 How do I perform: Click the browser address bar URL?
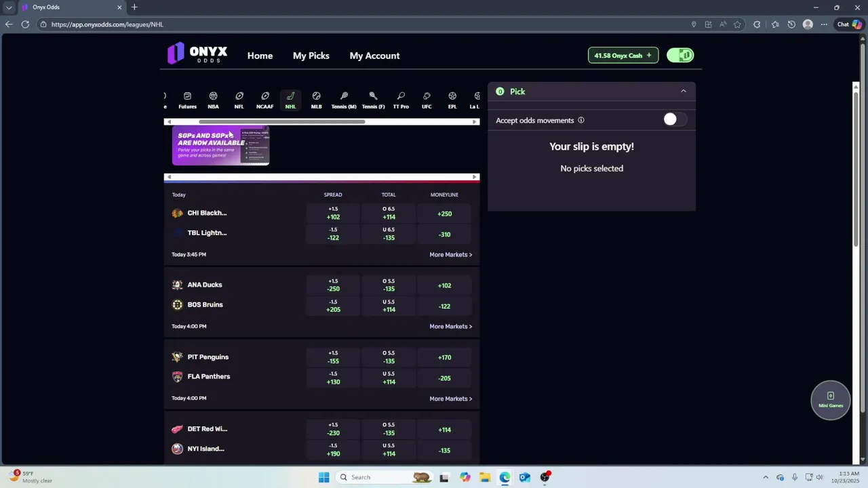pos(107,24)
